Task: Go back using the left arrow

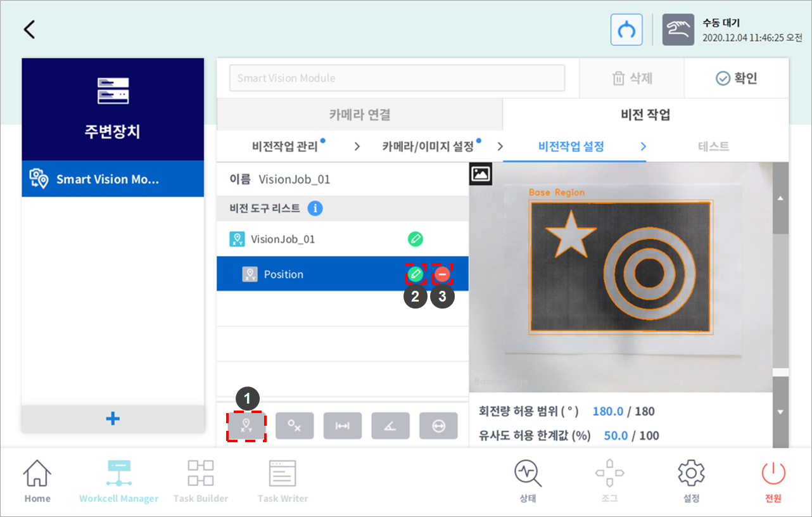Action: 29,30
